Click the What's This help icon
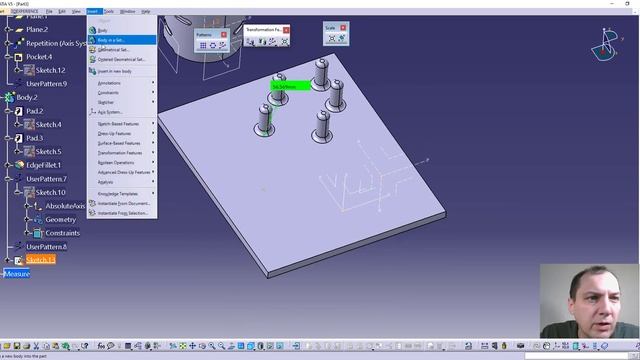The width and height of the screenshot is (640, 360). point(84,346)
